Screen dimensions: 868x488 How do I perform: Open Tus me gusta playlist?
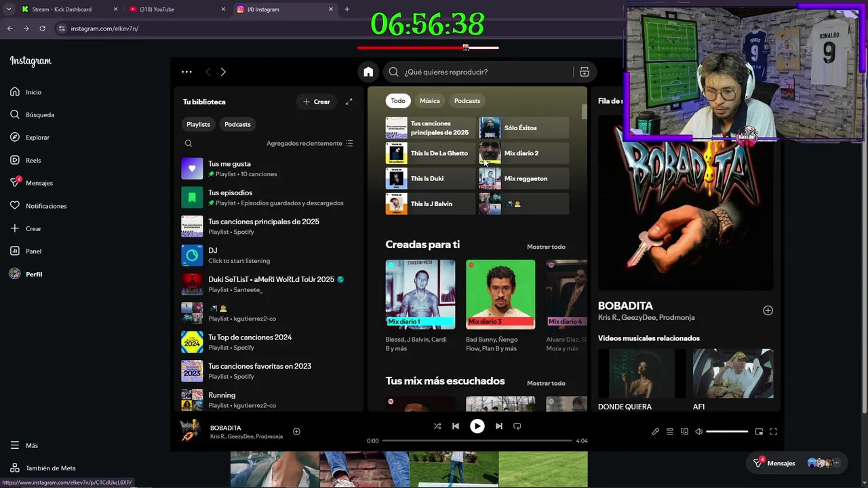(x=267, y=169)
